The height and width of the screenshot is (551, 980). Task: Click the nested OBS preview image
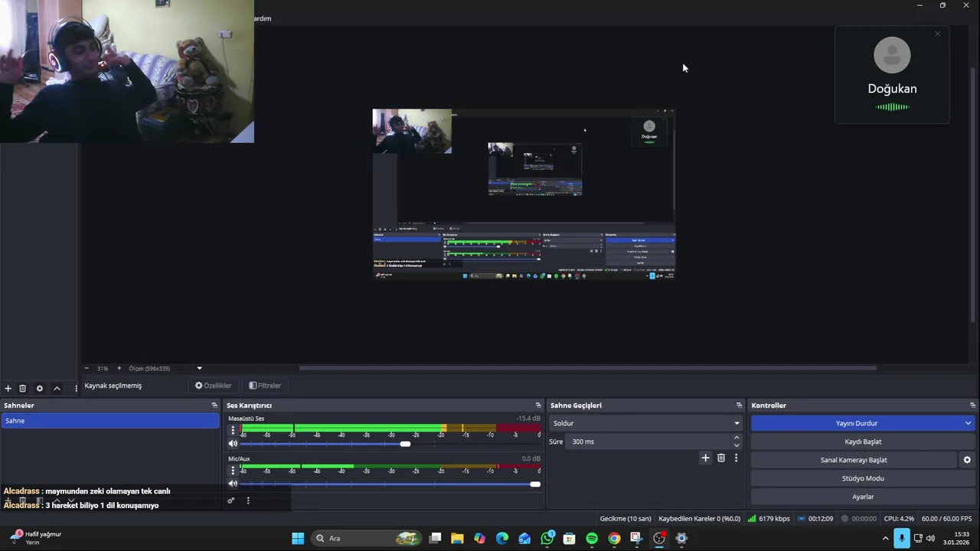(524, 194)
